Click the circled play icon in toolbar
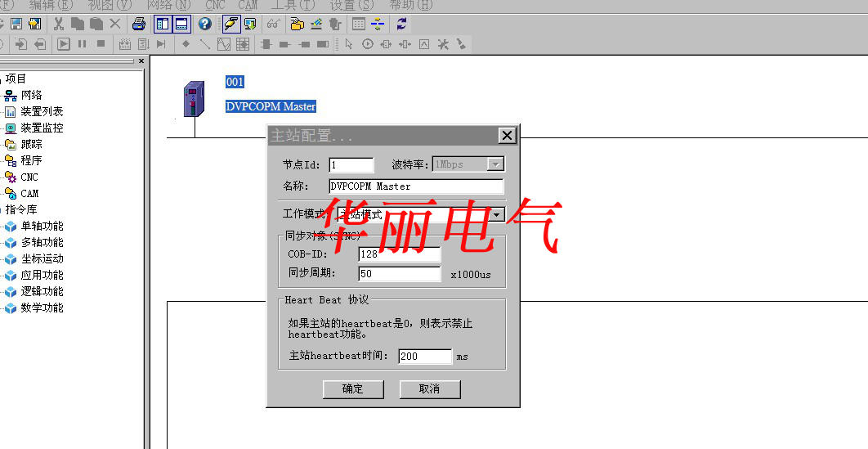Screen dimensions: 868x449 pyautogui.click(x=368, y=43)
